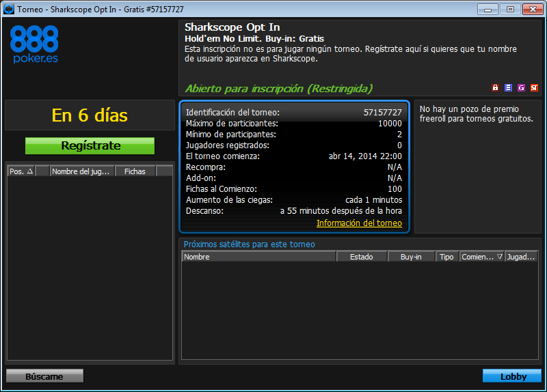Open the Información del torneo link
Image resolution: width=547 pixels, height=392 pixels.
359,223
